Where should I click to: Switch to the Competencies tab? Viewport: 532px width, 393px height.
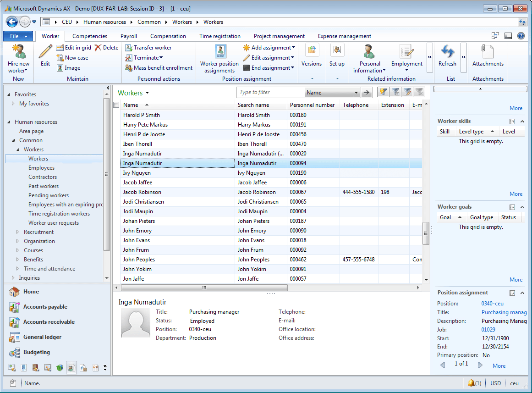(x=89, y=36)
